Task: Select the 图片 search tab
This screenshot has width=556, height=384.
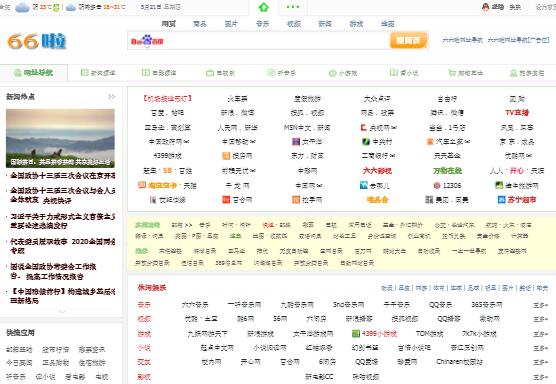Action: click(x=231, y=24)
